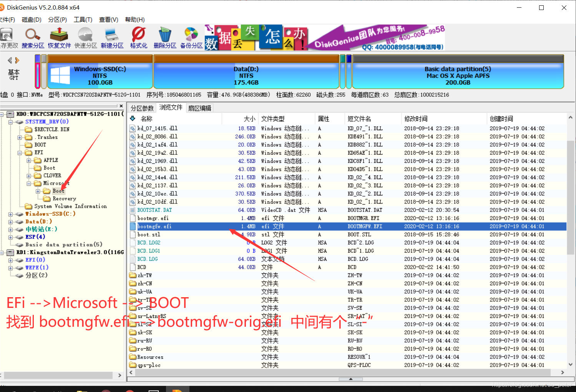Select the Boot folder under Microsoft
Image resolution: width=576 pixels, height=392 pixels.
point(58,191)
